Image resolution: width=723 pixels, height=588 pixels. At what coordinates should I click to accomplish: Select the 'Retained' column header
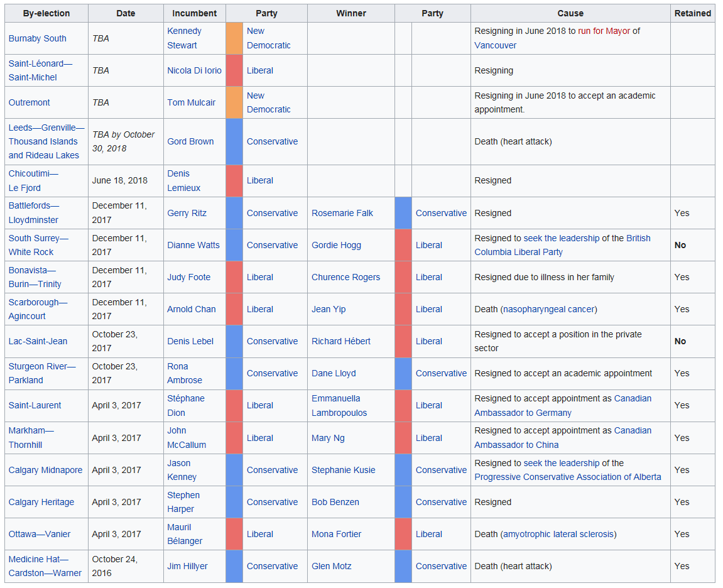click(692, 13)
